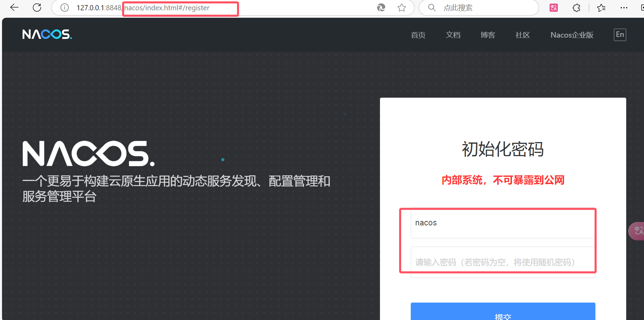Open 博客 in top navigation
644x320 pixels.
pos(488,35)
